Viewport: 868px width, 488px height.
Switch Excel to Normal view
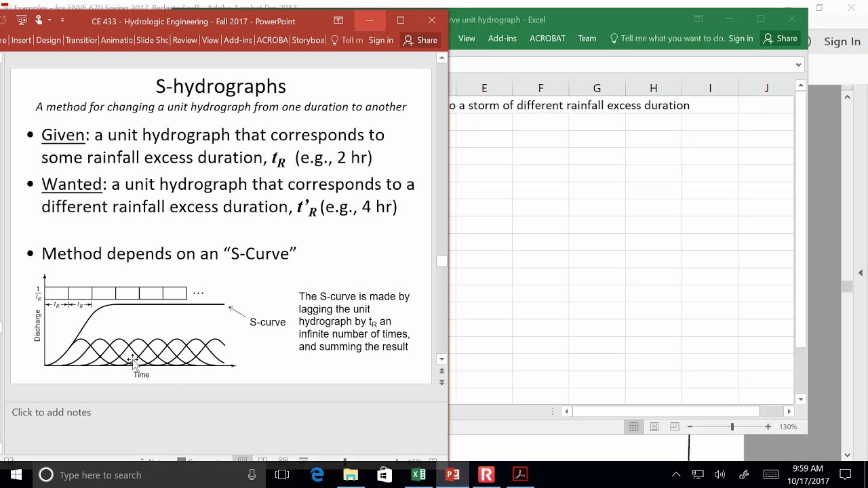633,426
